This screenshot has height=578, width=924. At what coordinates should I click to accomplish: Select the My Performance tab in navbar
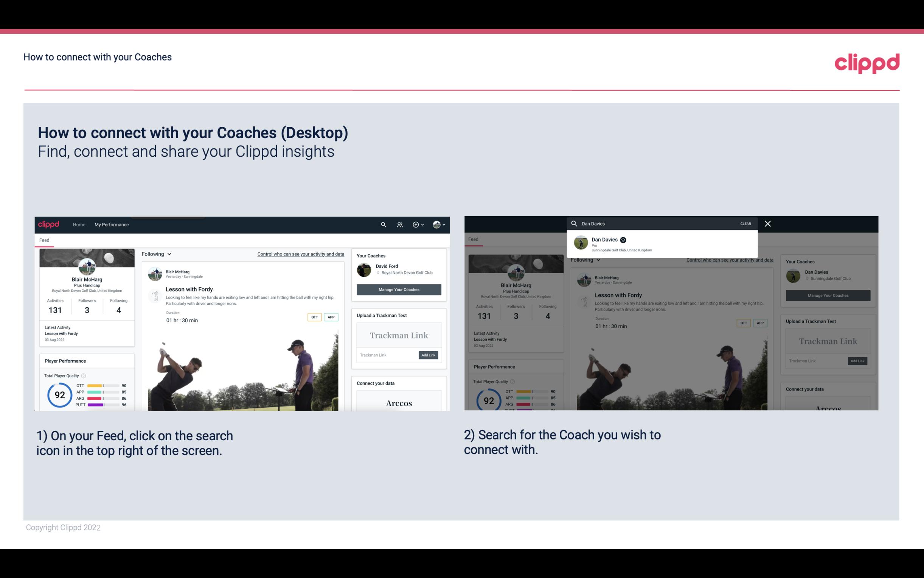pyautogui.click(x=112, y=224)
